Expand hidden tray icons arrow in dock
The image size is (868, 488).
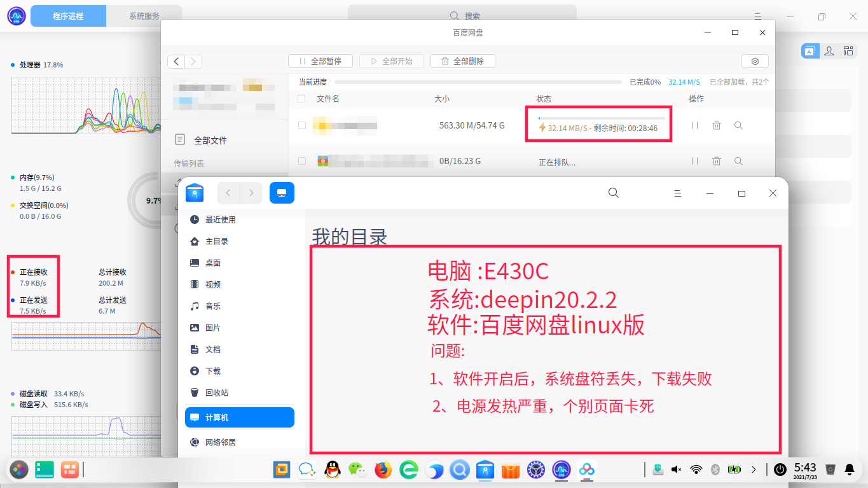[754, 470]
